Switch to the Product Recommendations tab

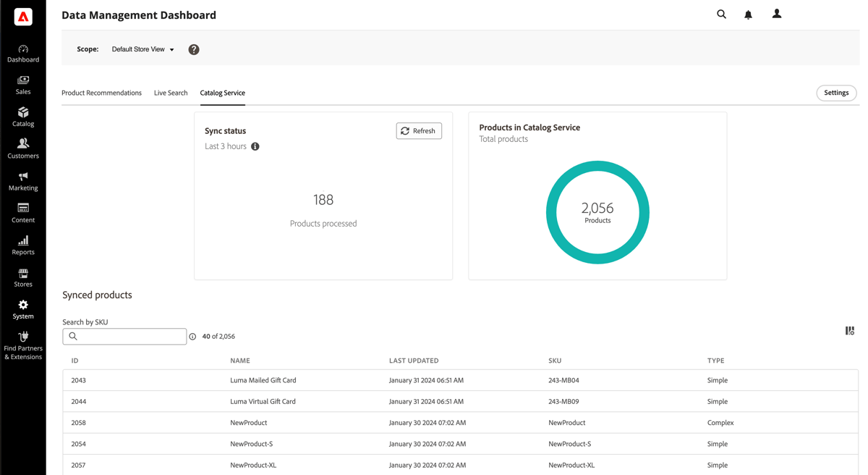[101, 93]
